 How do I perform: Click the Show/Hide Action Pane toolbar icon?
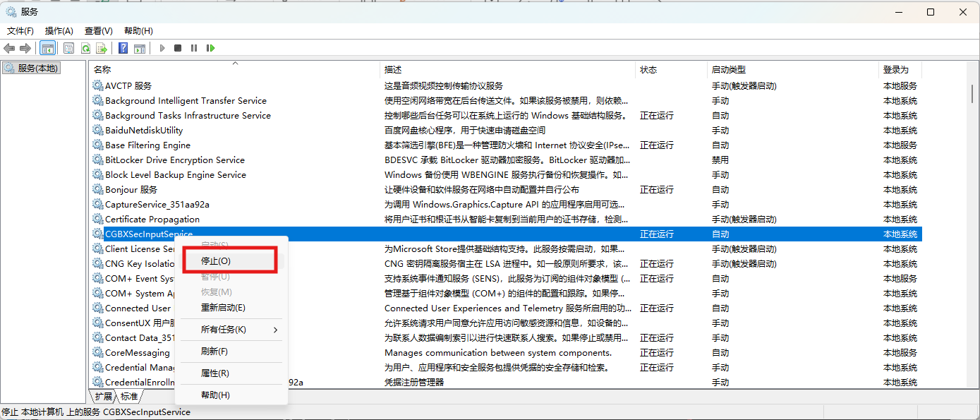[x=140, y=48]
